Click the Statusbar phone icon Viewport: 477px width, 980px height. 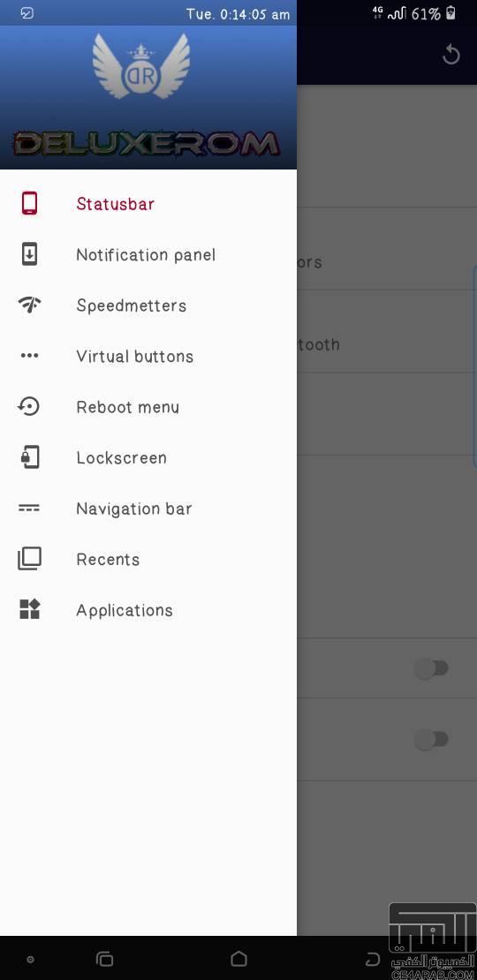tap(29, 204)
